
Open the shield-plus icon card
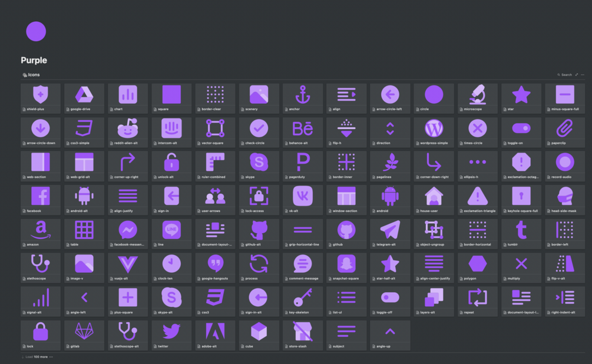[41, 98]
